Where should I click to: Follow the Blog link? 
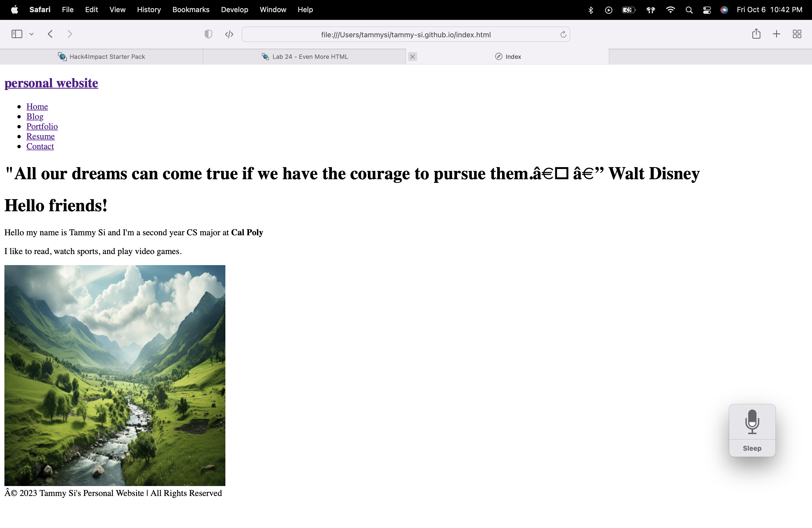click(35, 116)
